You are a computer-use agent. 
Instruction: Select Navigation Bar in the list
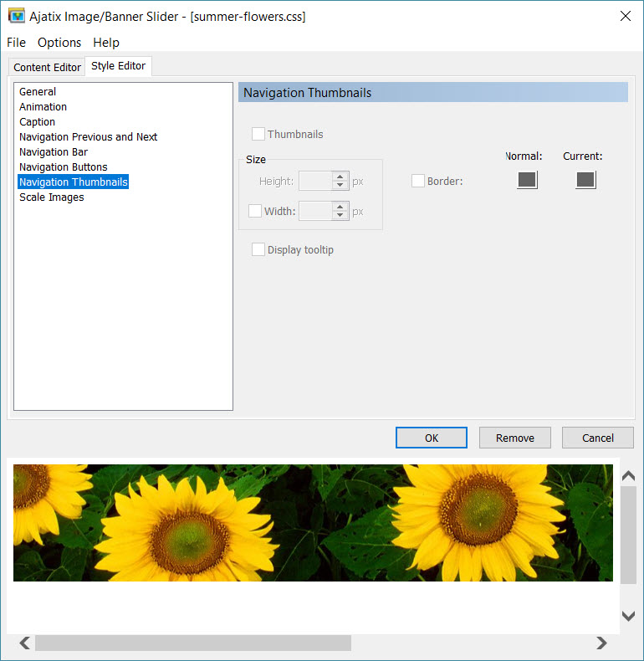pyautogui.click(x=54, y=151)
